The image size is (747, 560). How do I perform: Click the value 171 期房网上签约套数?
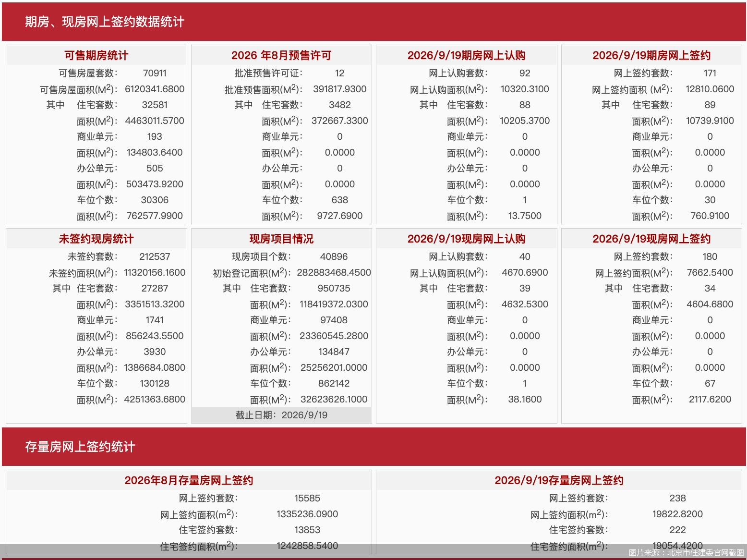click(x=710, y=73)
